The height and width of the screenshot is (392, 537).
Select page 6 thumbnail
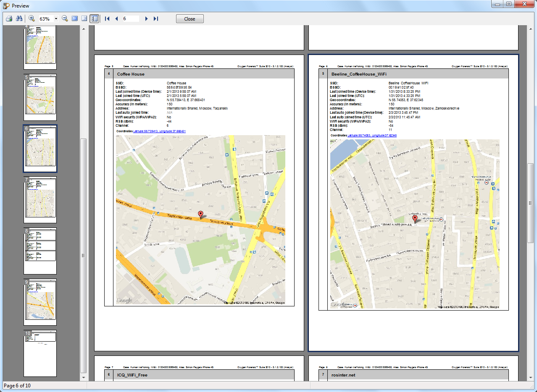pos(40,149)
